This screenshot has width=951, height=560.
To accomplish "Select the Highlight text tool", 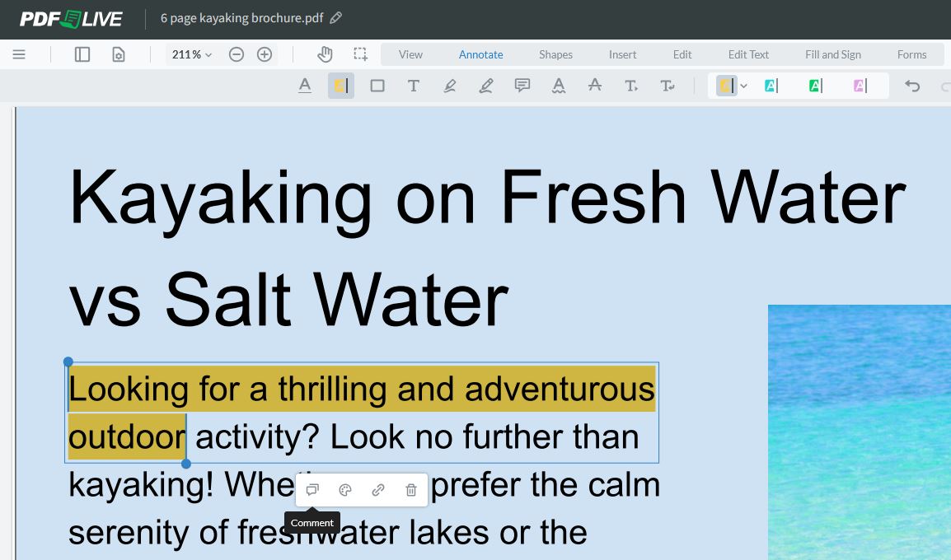I will tap(341, 85).
